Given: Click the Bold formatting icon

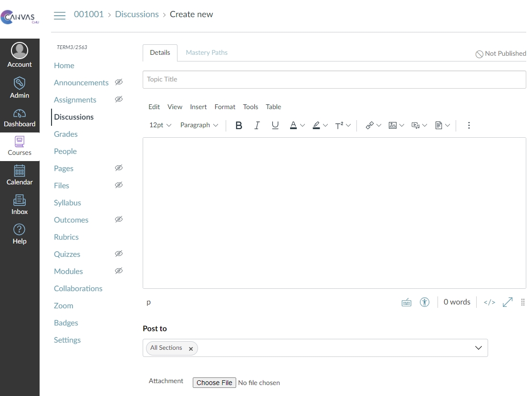Looking at the screenshot, I should click(239, 125).
